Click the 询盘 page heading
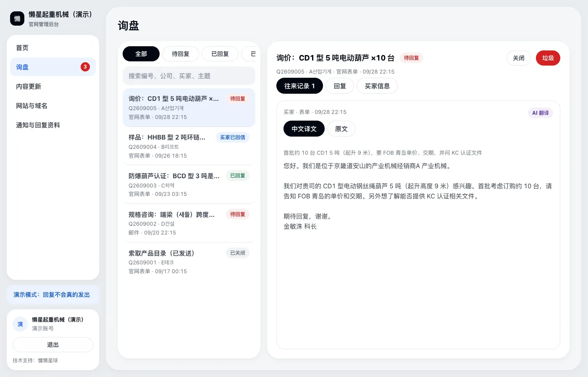Image resolution: width=588 pixels, height=377 pixels. tap(129, 26)
